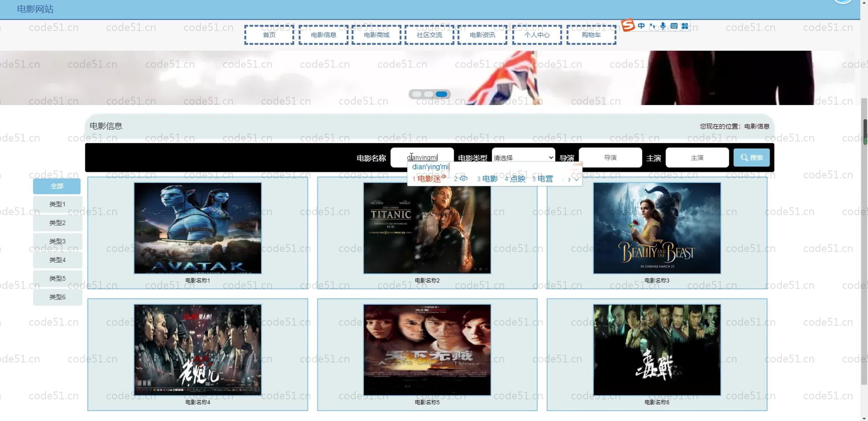Toggle Chinese/English mode '中' icon in IME toolbar

point(641,26)
